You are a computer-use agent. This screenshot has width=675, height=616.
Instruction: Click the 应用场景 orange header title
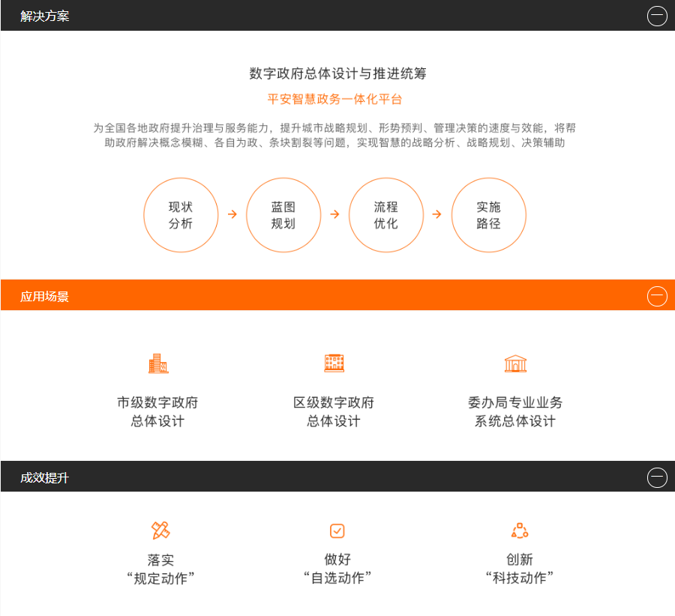coord(45,297)
